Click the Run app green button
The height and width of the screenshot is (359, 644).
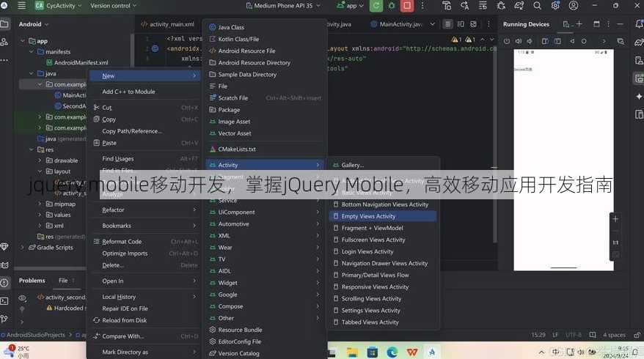point(376,6)
